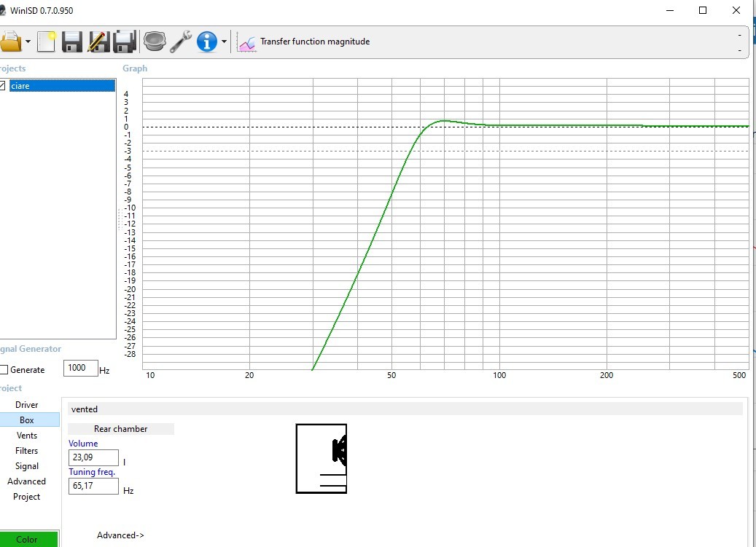Open the vented box type selector
The width and height of the screenshot is (756, 547).
(x=405, y=409)
